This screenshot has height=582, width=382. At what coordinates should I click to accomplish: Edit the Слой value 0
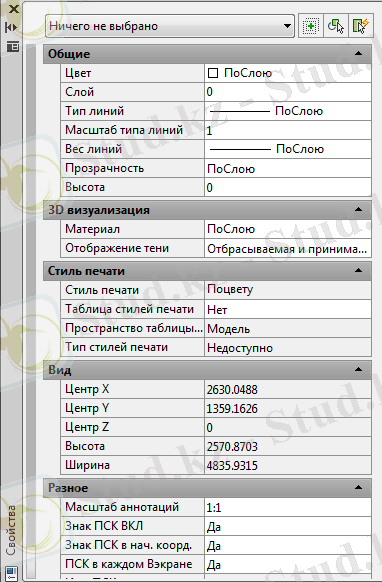[288, 92]
